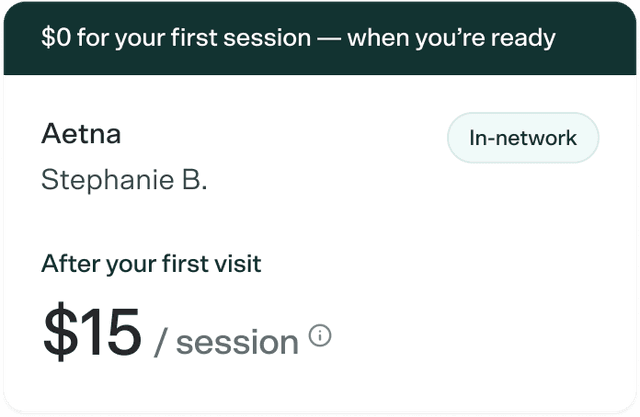Click the In-network badge

point(523,138)
